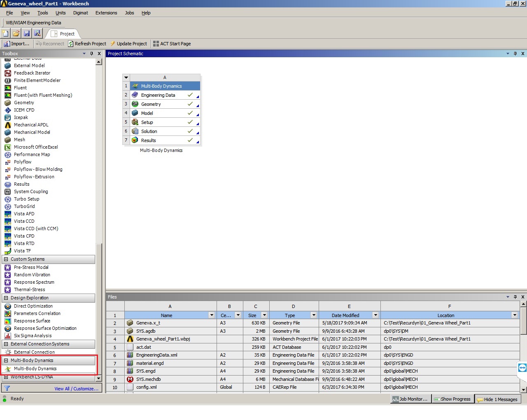Click the Engineering Data cell in schematic
Image resolution: width=527 pixels, height=420 pixels.
165,95
